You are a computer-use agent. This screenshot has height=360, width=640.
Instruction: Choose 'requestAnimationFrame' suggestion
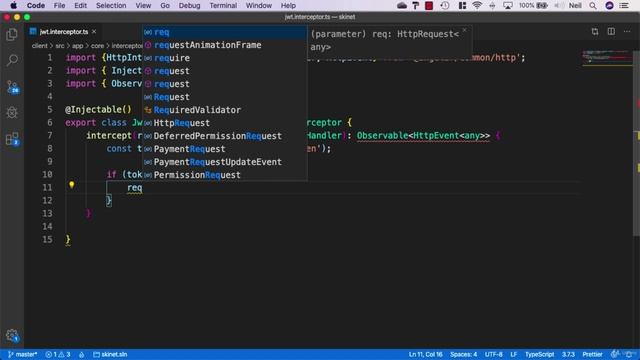point(224,45)
